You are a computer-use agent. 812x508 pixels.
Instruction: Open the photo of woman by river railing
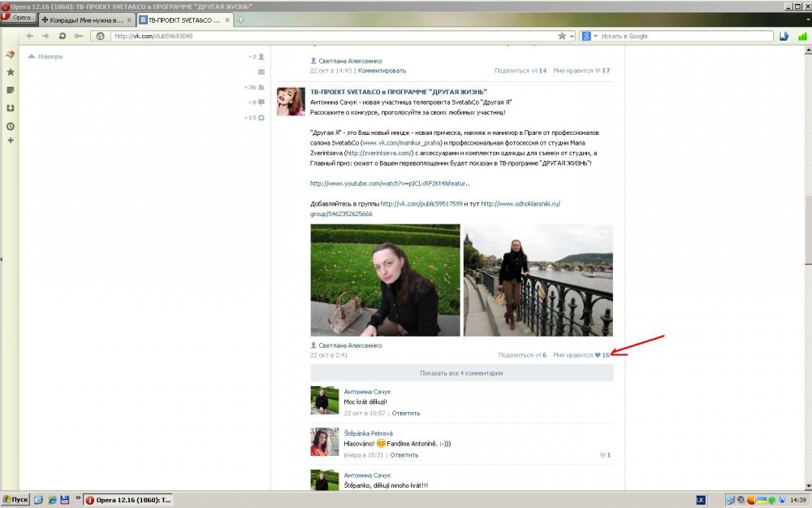(538, 280)
